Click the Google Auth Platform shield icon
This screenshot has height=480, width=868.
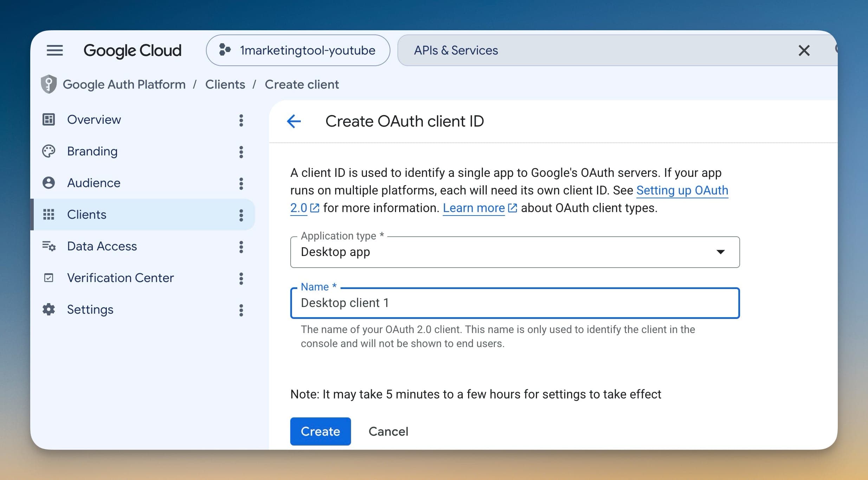click(48, 84)
